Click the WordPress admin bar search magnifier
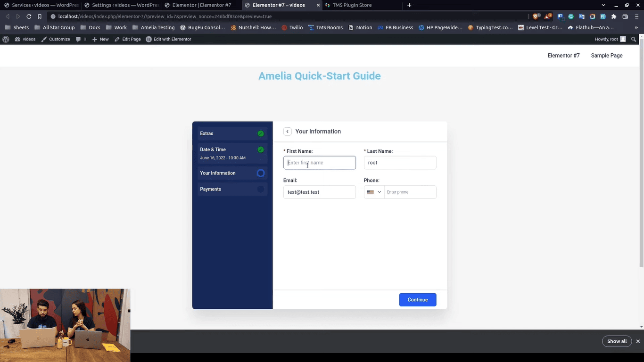 634,39
